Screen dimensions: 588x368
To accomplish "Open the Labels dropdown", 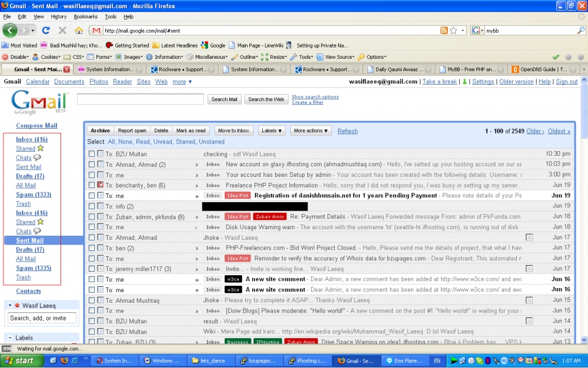I will point(272,131).
